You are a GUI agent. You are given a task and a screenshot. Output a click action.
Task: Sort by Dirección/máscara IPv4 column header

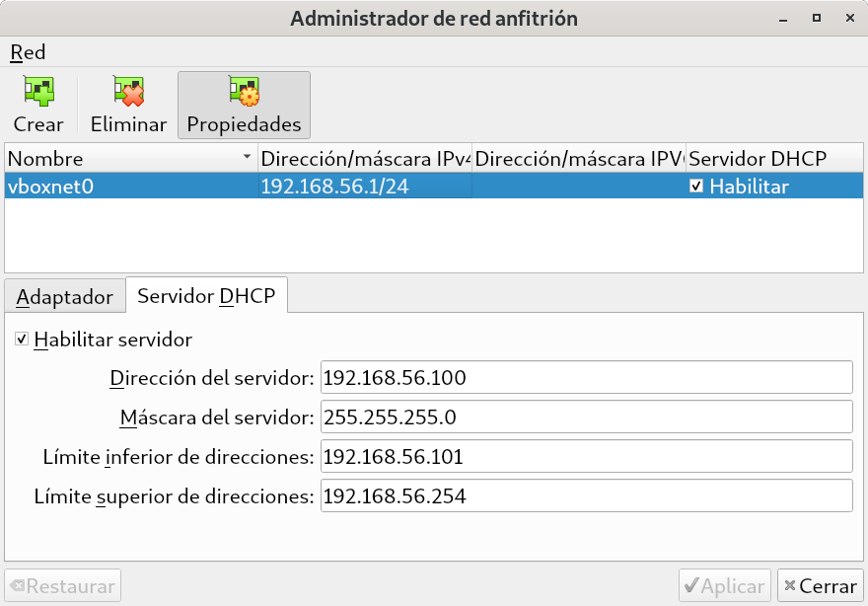click(x=364, y=158)
